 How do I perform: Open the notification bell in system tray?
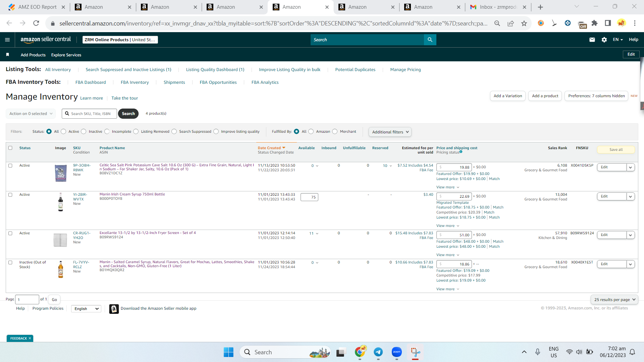(x=632, y=352)
